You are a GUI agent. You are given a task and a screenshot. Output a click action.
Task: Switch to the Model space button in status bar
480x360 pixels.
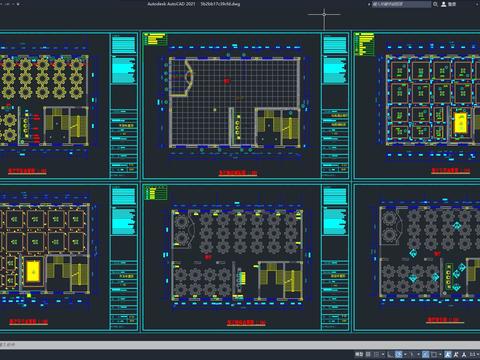tap(359, 354)
